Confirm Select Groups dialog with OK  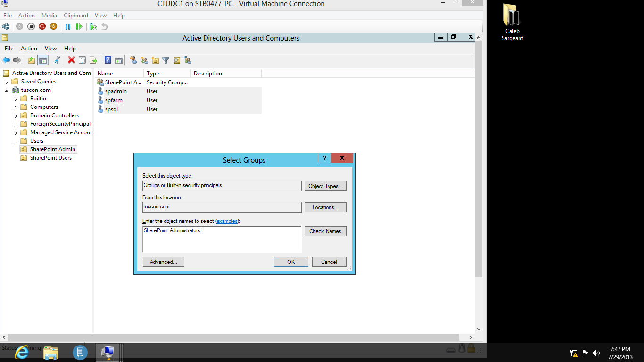(x=291, y=262)
